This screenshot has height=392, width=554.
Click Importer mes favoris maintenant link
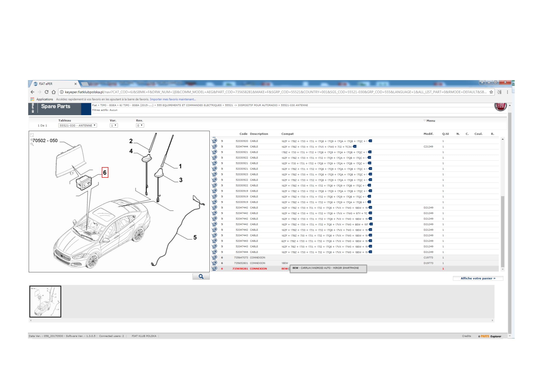pyautogui.click(x=173, y=99)
